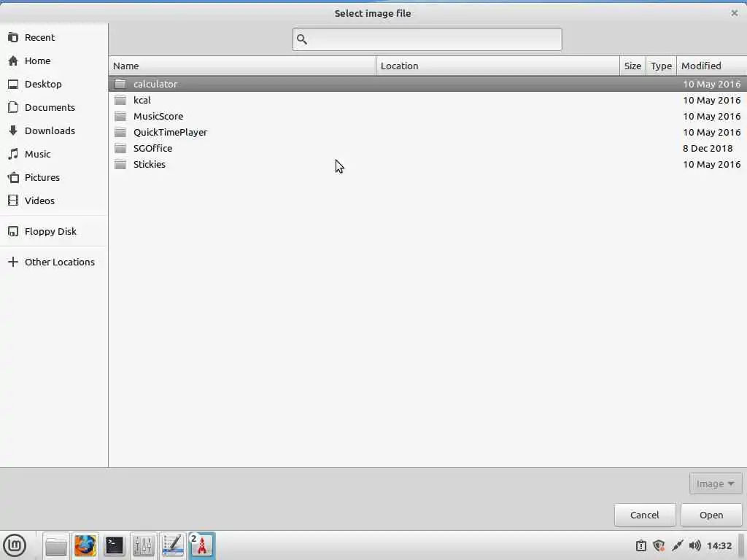747x560 pixels.
Task: Select the Floppy Disk device
Action: coord(50,231)
